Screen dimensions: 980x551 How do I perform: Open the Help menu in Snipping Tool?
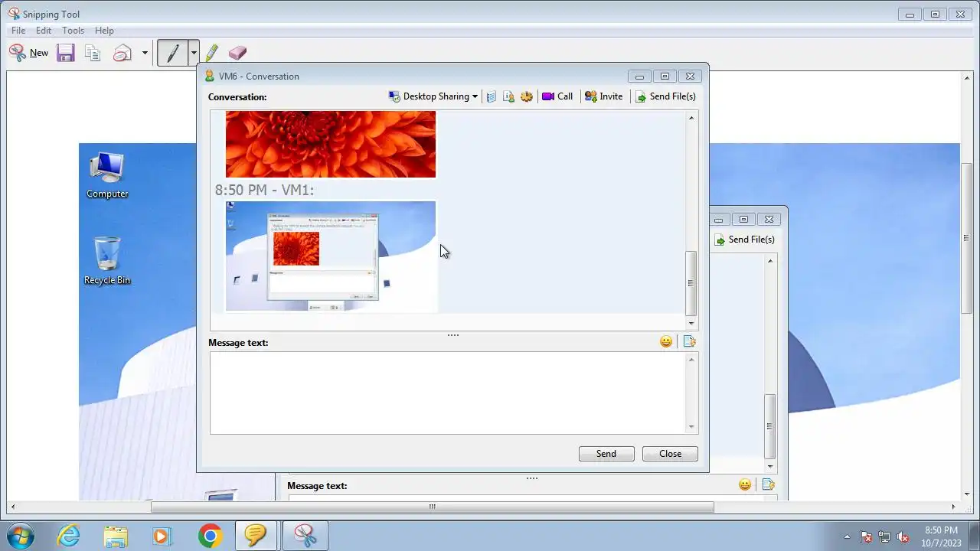point(104,31)
